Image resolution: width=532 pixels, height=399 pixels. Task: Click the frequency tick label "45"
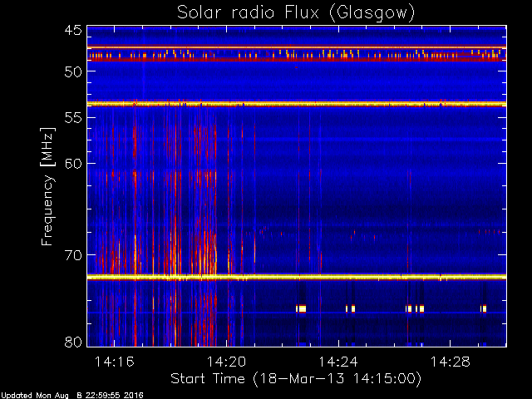[x=73, y=30]
